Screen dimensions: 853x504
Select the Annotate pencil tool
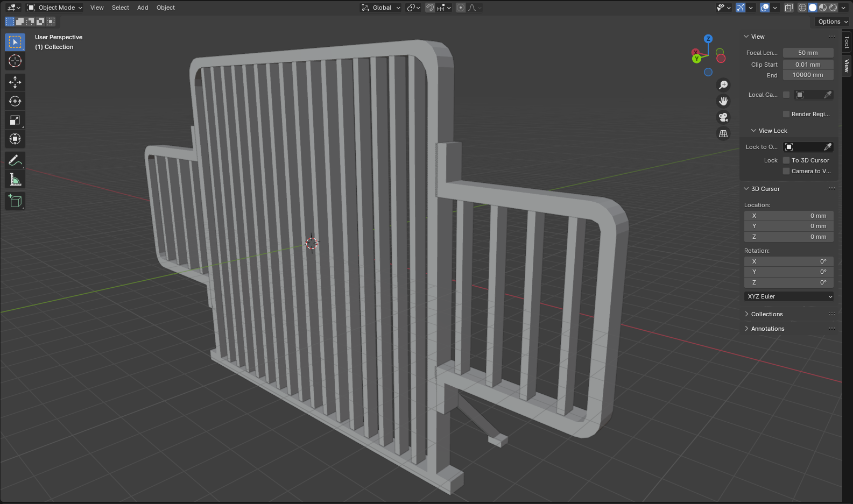coord(15,160)
